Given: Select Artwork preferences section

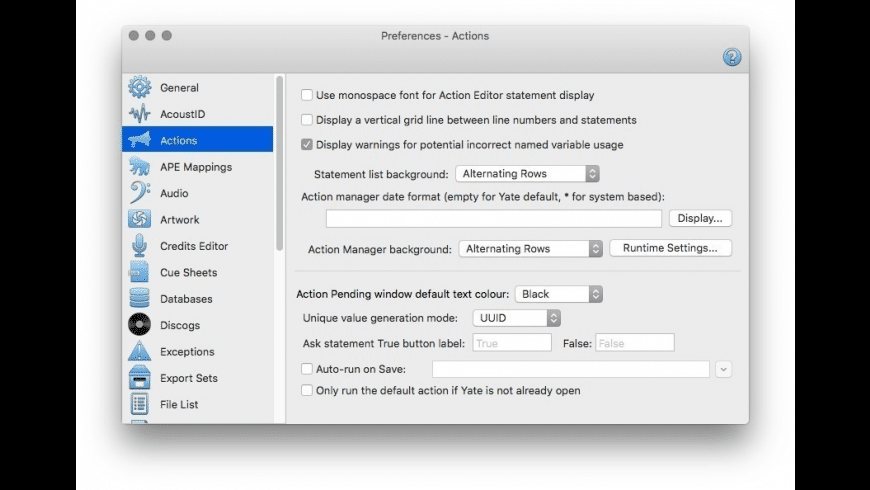Looking at the screenshot, I should [198, 219].
